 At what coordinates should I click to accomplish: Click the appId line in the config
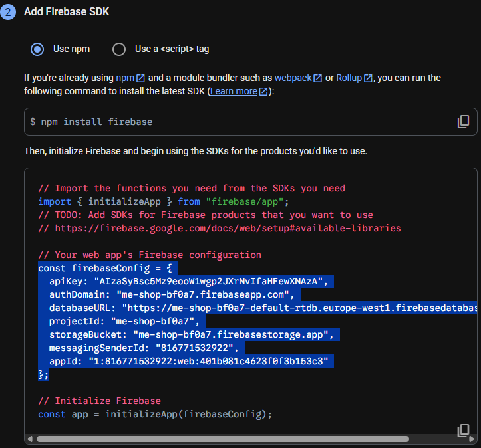coord(189,362)
